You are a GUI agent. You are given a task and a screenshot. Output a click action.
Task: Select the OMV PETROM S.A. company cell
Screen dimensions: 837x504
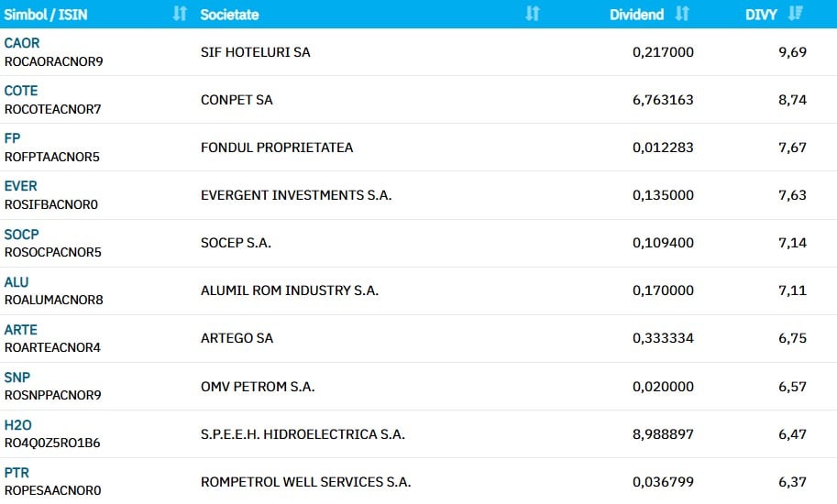tap(258, 387)
